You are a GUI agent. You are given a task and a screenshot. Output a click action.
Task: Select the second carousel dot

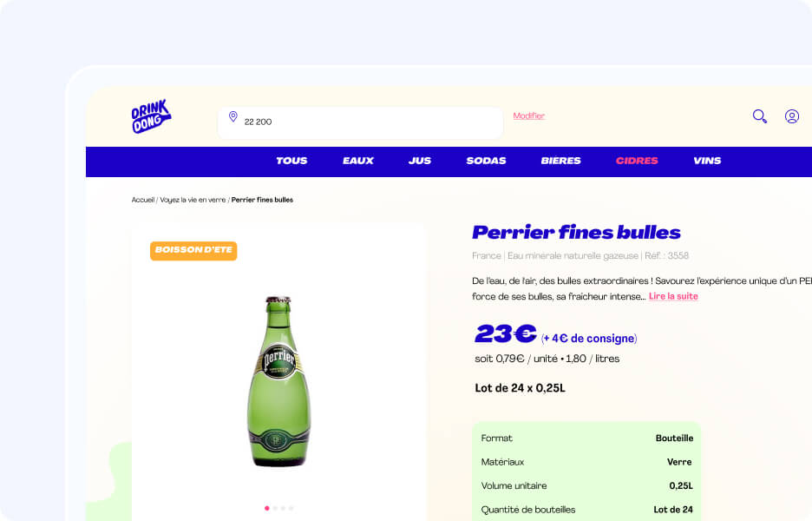(x=275, y=508)
